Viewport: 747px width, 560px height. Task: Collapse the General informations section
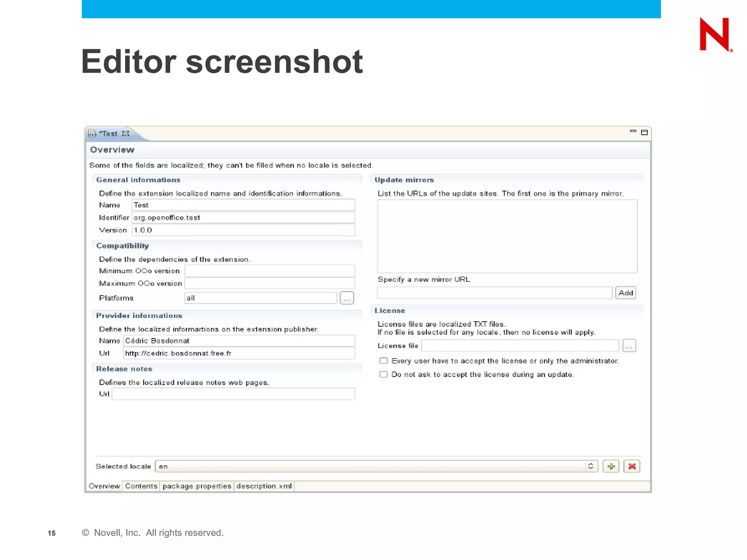(138, 180)
